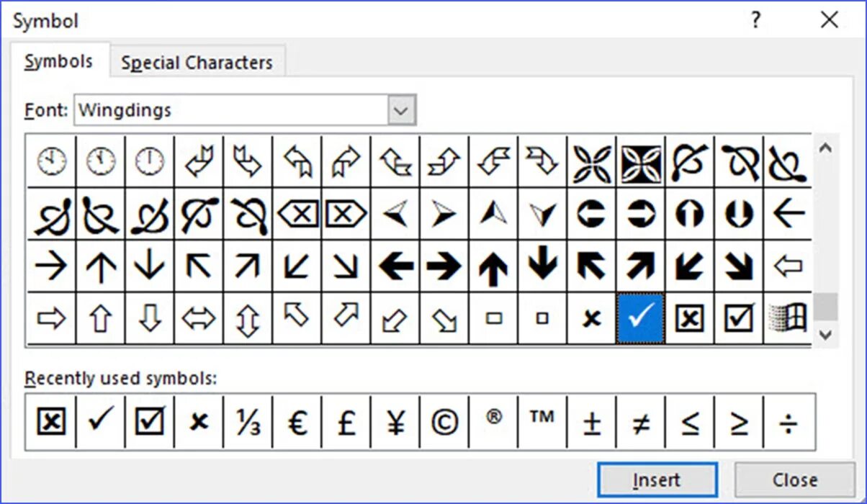
Task: Open the Symbols tab
Action: [x=58, y=62]
